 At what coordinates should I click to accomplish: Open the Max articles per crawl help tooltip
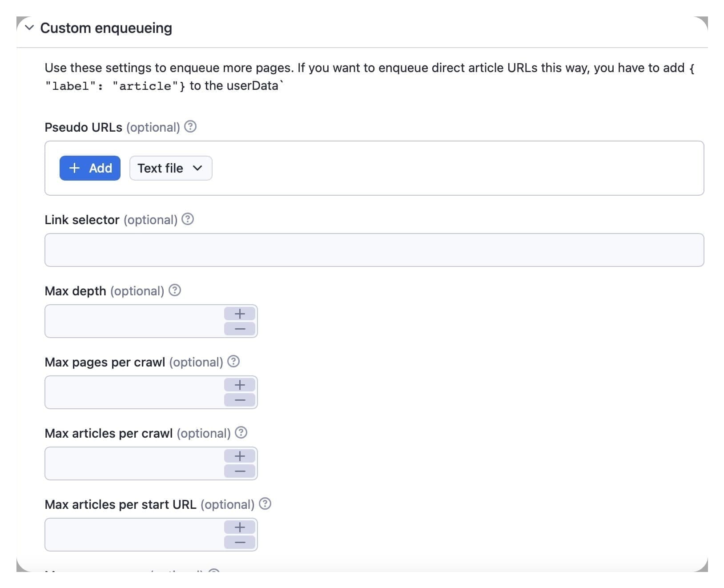[241, 433]
